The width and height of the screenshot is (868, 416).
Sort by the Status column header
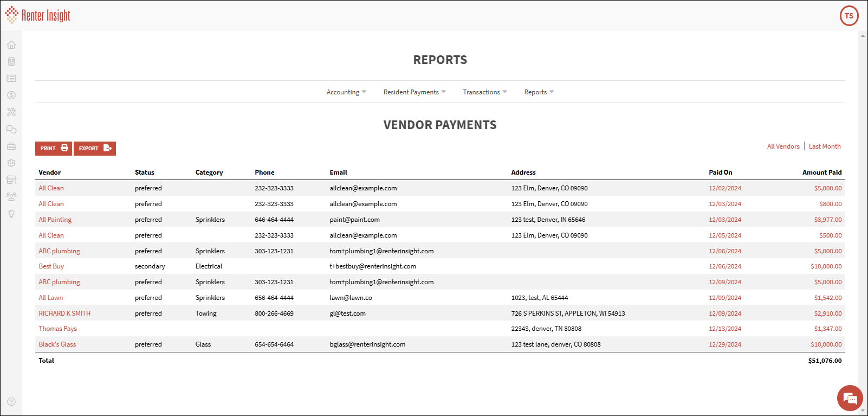point(145,172)
